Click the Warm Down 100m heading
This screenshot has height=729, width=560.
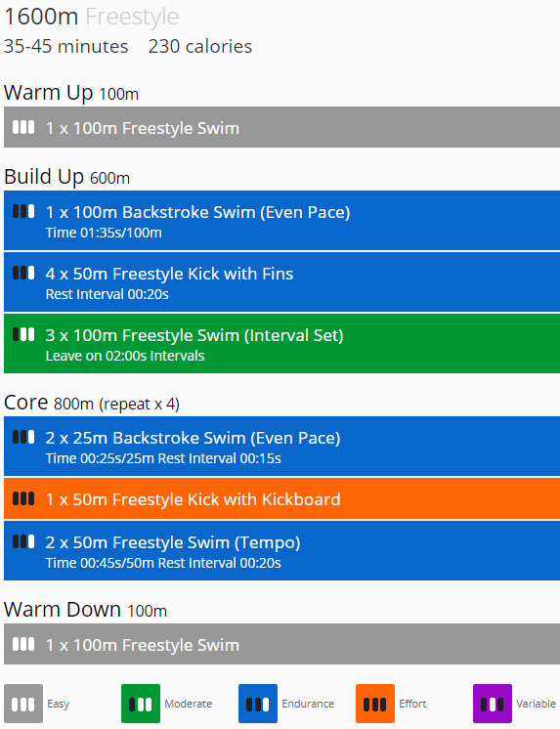point(86,610)
